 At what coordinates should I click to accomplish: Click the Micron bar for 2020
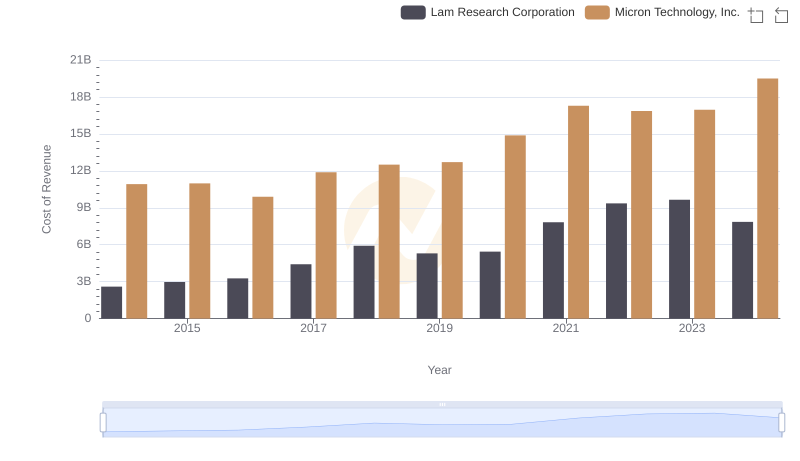point(515,227)
